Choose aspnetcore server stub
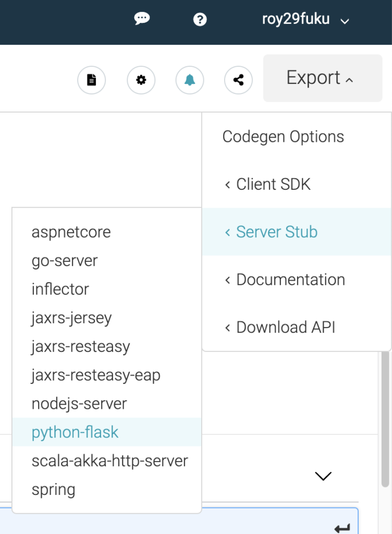The image size is (392, 534). click(107, 232)
